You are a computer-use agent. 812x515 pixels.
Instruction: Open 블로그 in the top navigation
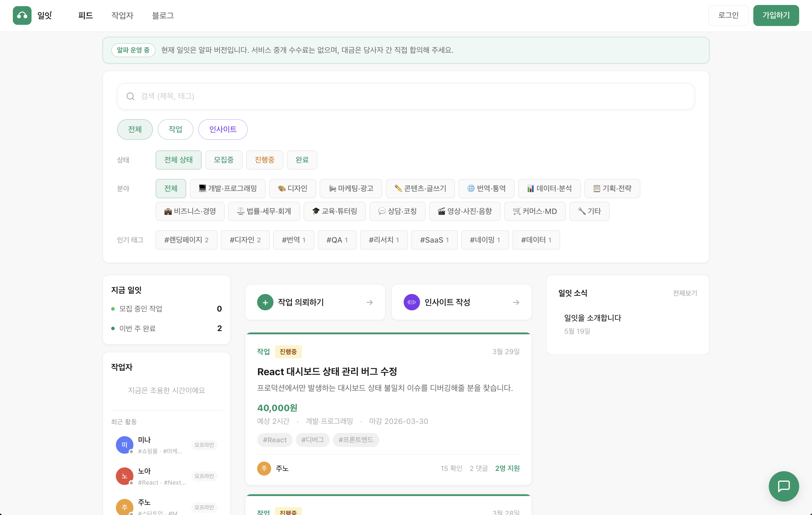coord(163,15)
